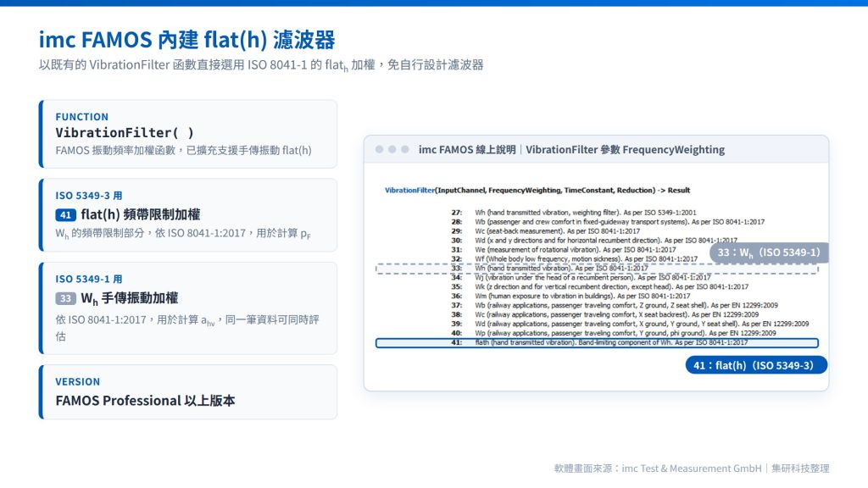The image size is (868, 488).
Task: Select row 41 flath band-limiting component
Action: pyautogui.click(x=597, y=343)
